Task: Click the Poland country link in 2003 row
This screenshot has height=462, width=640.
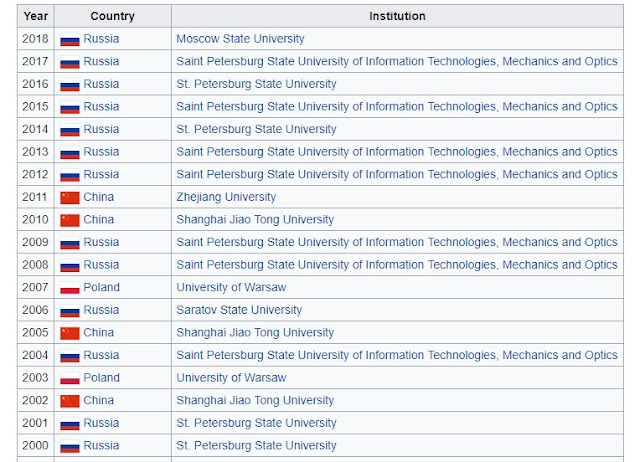Action: (101, 378)
